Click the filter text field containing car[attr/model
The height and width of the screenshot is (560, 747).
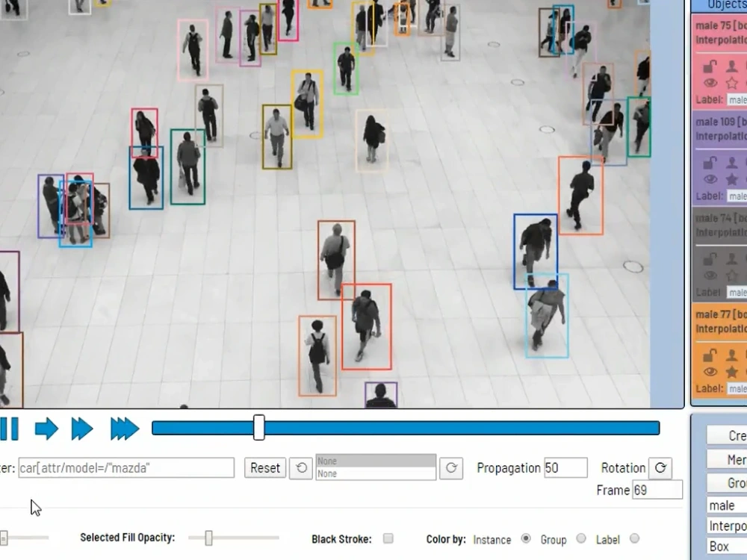126,467
